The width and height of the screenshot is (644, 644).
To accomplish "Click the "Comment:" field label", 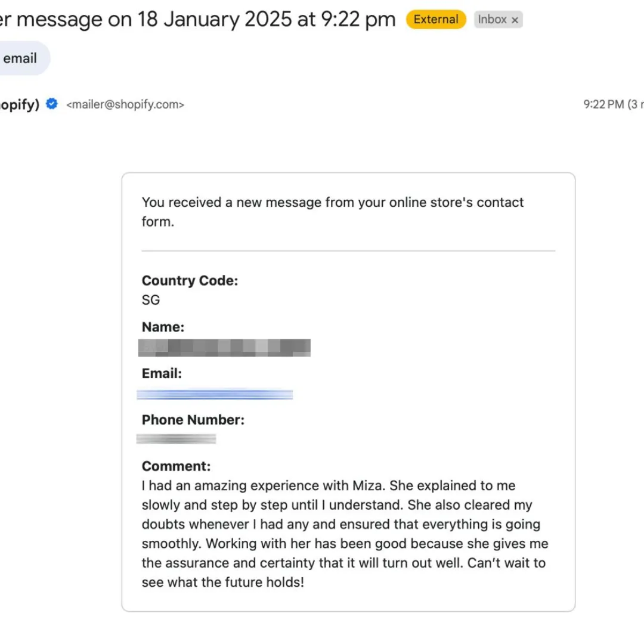I will (x=176, y=466).
